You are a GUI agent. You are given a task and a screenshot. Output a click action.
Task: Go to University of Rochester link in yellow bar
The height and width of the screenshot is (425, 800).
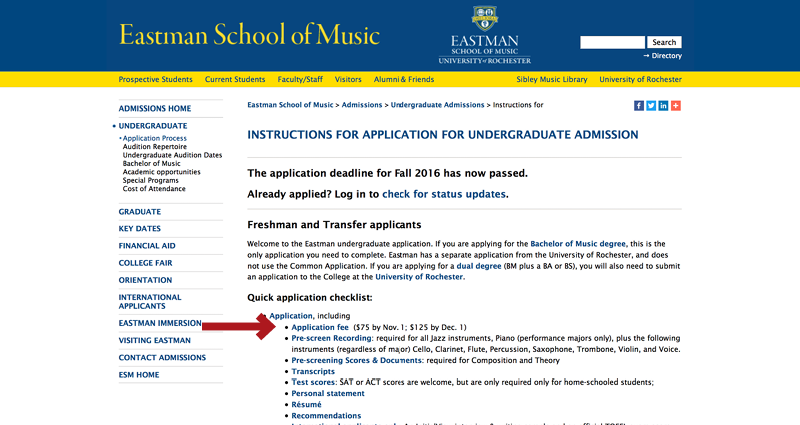click(x=640, y=80)
